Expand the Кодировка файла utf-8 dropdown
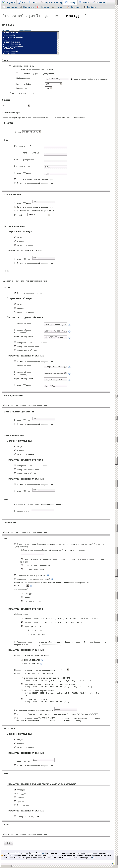The image size is (118, 868). [x=53, y=84]
